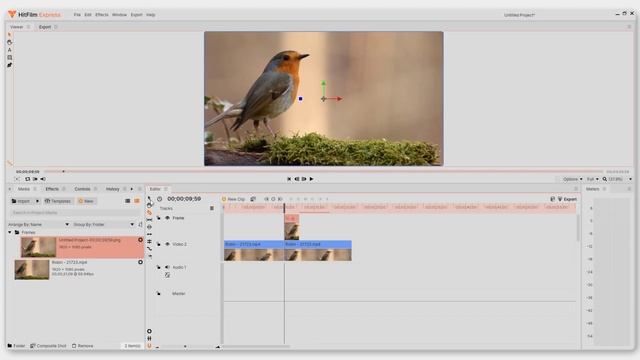Click the New Clip button
The width and height of the screenshot is (640, 360).
pyautogui.click(x=233, y=199)
